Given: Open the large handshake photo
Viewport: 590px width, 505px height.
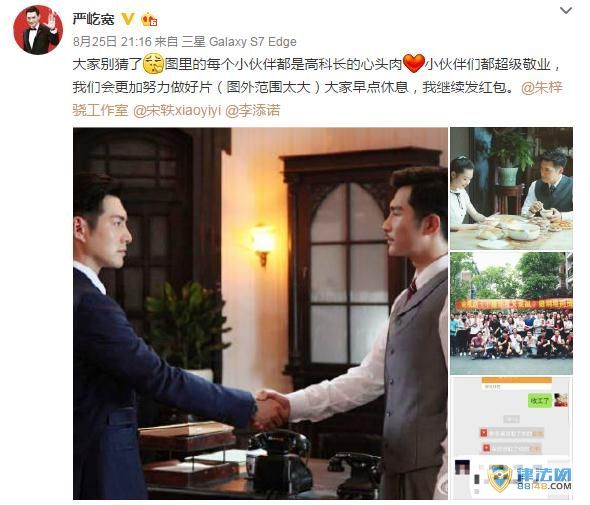Looking at the screenshot, I should click(260, 313).
